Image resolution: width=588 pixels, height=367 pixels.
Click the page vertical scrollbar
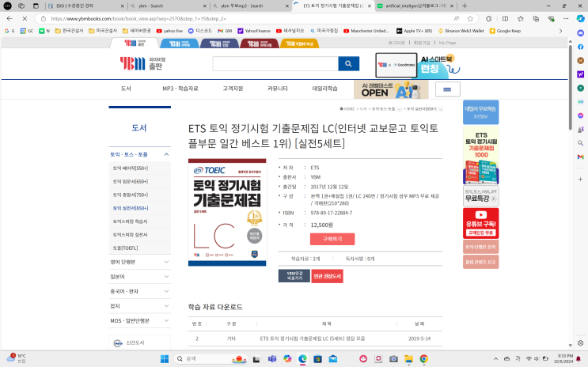(570, 87)
